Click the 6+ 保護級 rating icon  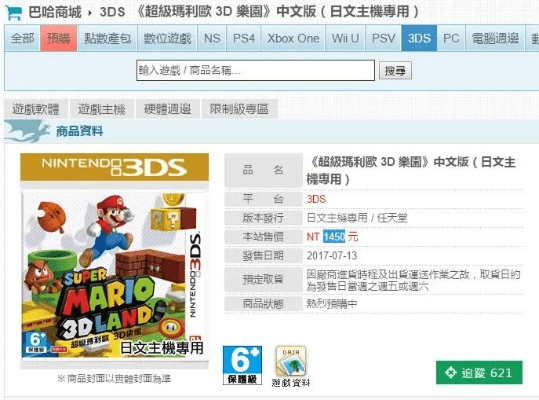pyautogui.click(x=242, y=365)
